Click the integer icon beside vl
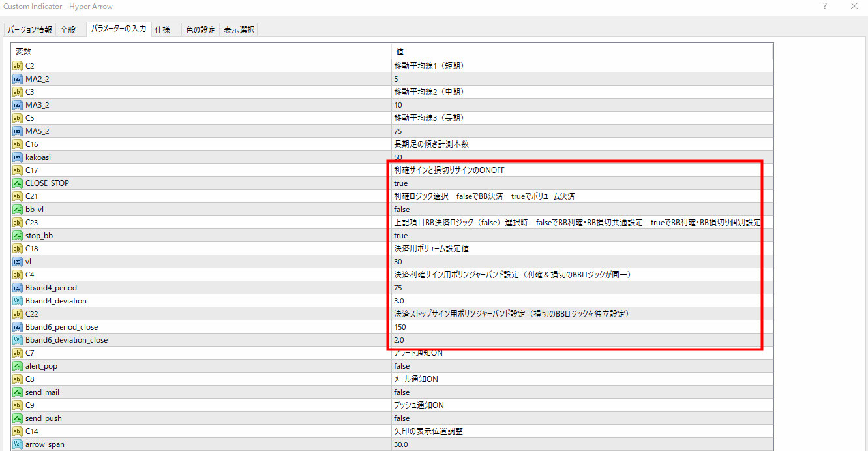868x451 pixels. [18, 261]
